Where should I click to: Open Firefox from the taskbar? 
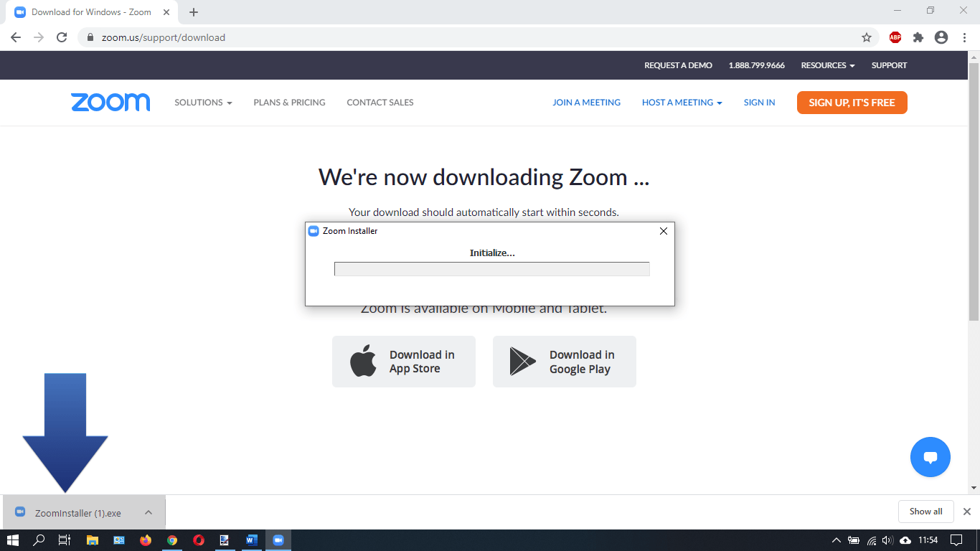146,540
